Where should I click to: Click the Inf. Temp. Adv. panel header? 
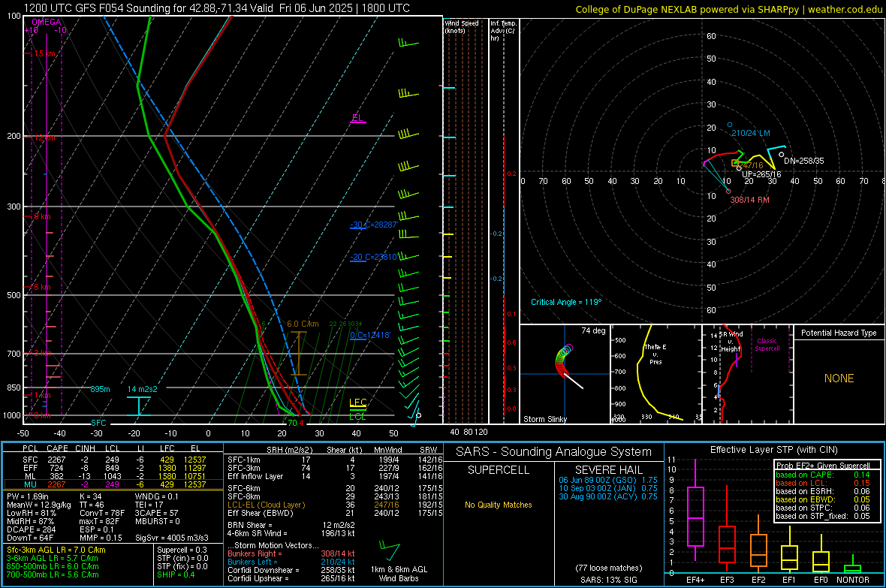pyautogui.click(x=504, y=31)
